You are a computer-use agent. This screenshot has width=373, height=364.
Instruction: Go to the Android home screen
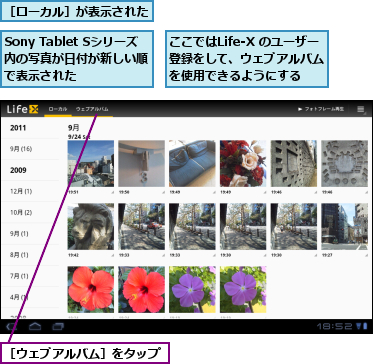[35, 326]
